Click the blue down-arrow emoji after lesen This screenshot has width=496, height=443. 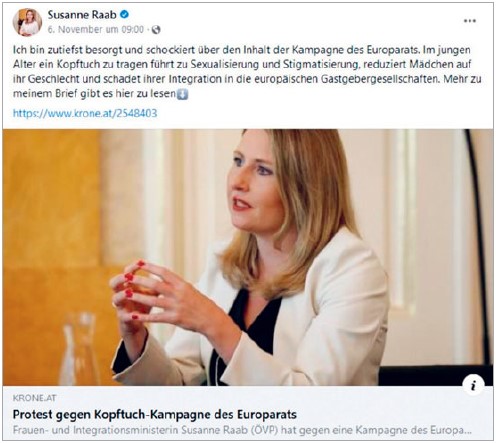coord(182,94)
